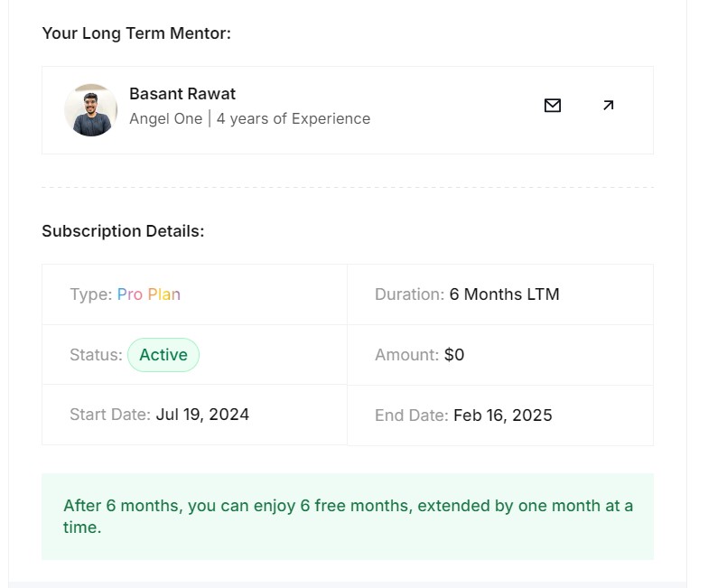This screenshot has width=708, height=588.
Task: Click the Type label
Action: (x=90, y=294)
